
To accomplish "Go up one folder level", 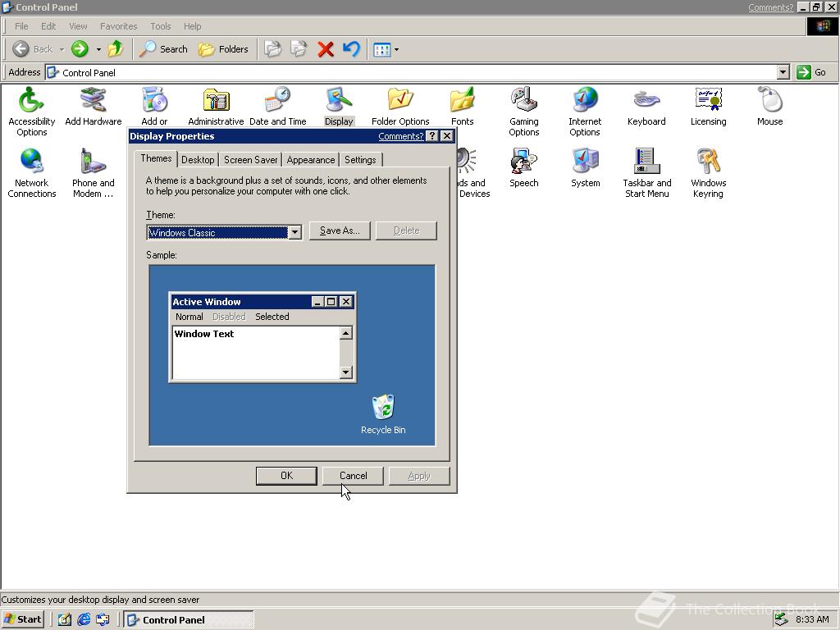I will 115,49.
